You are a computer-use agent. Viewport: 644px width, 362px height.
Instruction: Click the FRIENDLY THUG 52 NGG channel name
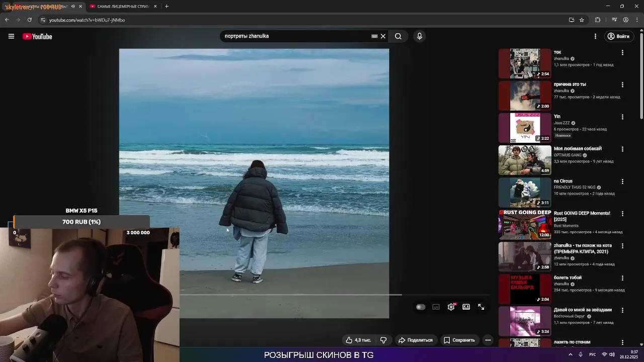pyautogui.click(x=575, y=188)
